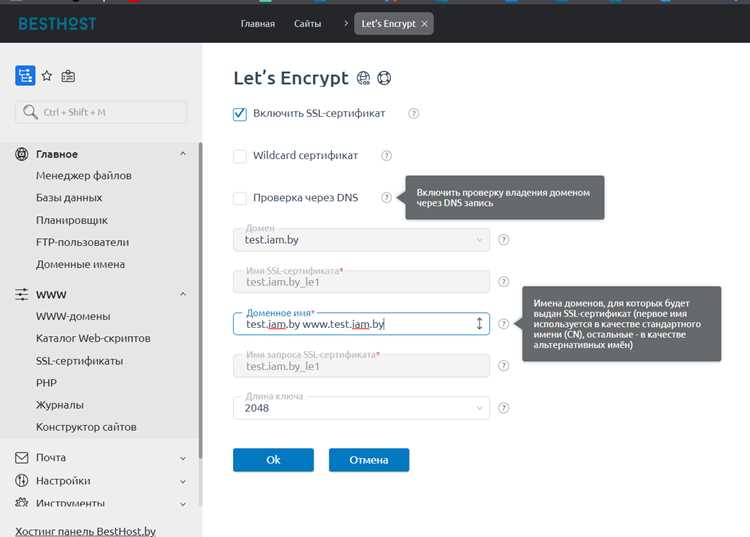Click the Доменное имя input field

(361, 324)
